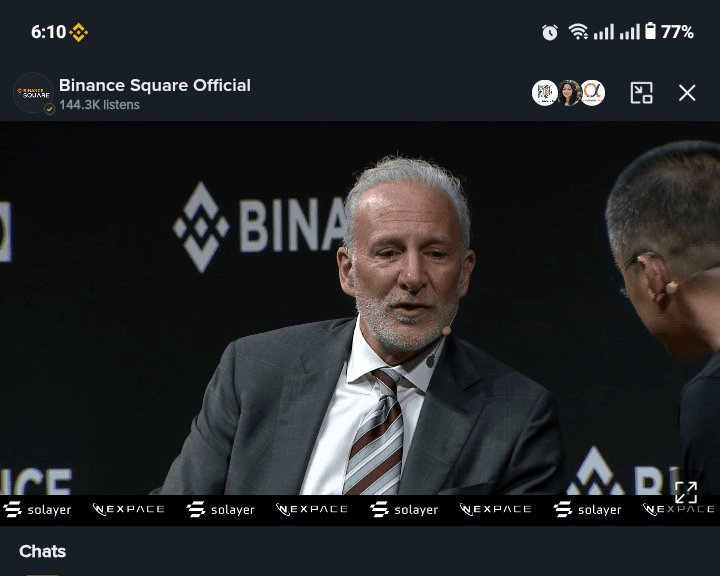Tap the battery icon in the status bar

click(x=650, y=31)
